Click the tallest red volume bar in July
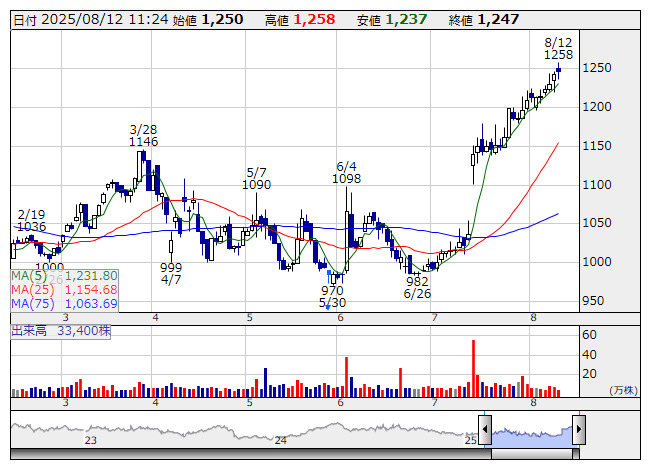Screen dimensions: 653x470 pyautogui.click(x=472, y=367)
